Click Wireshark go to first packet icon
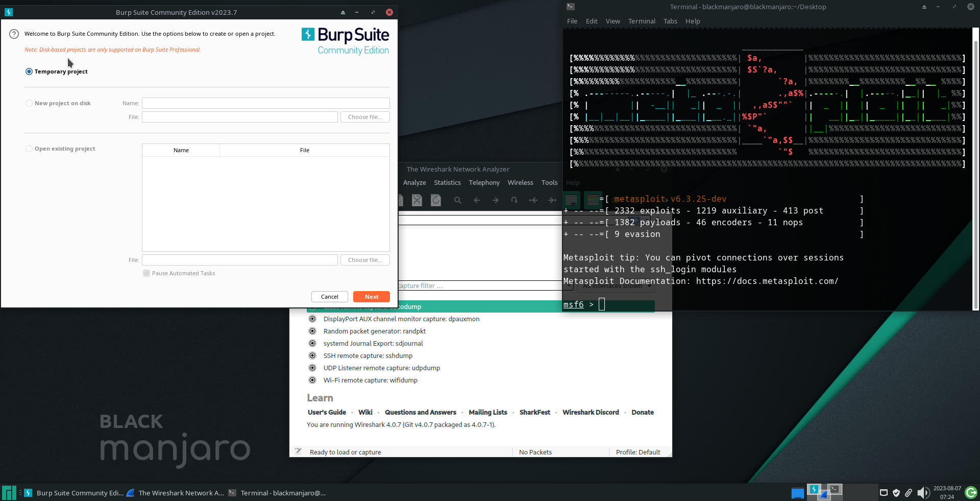Image resolution: width=980 pixels, height=501 pixels. pyautogui.click(x=533, y=200)
